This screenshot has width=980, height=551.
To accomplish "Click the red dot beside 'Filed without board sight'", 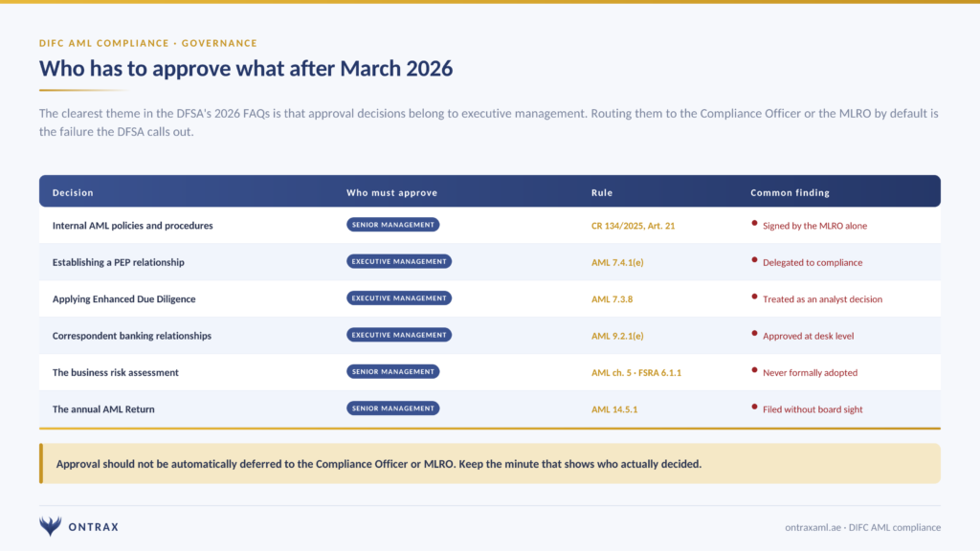I will coord(754,407).
